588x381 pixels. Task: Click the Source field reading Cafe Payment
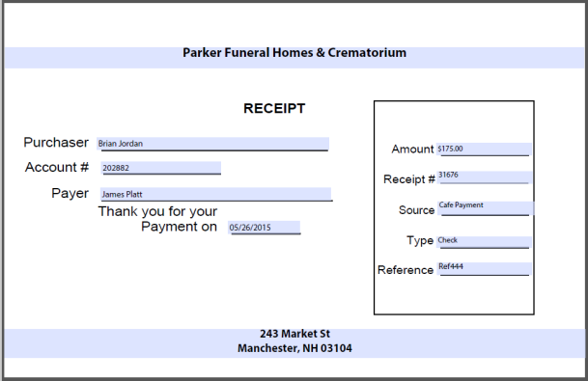point(486,208)
